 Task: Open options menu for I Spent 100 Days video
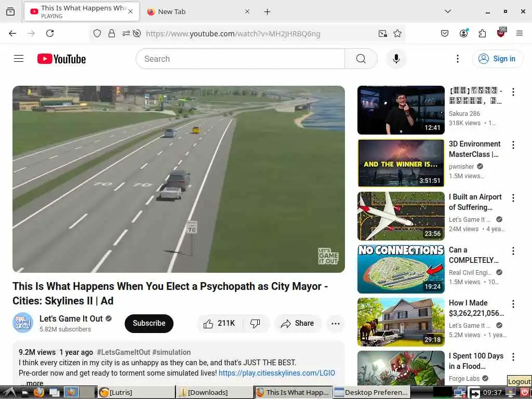pos(513,356)
